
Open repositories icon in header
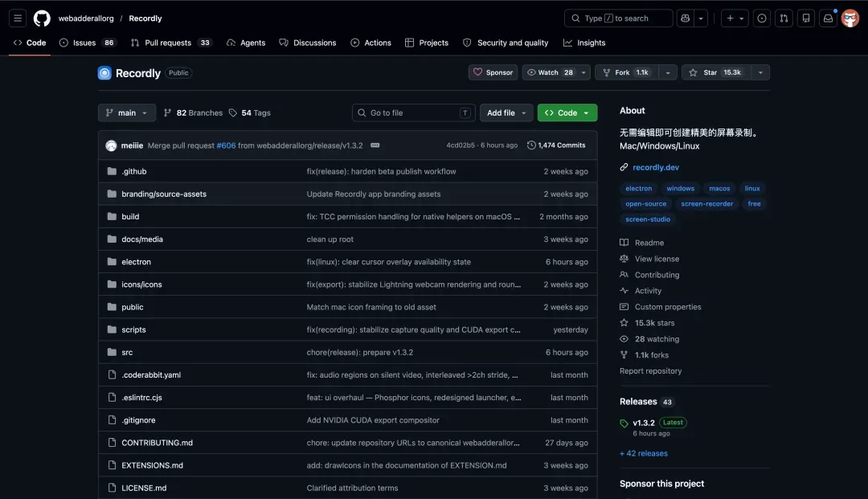806,18
